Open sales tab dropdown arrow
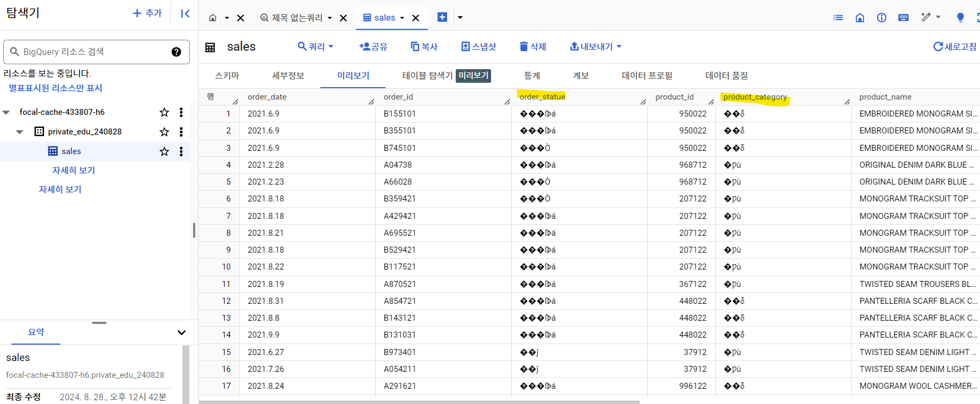 402,18
